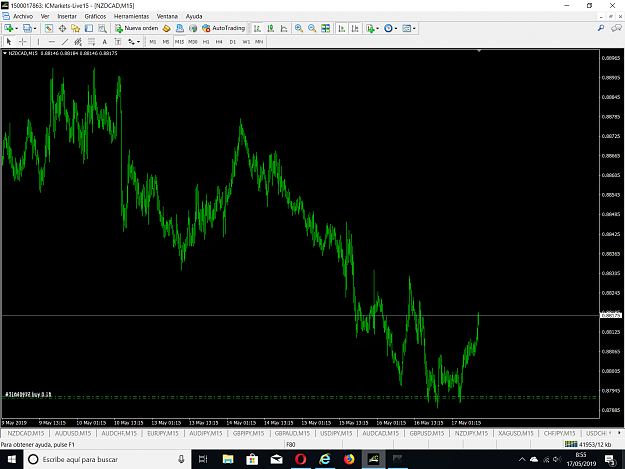Switch timeframe to H1

[x=206, y=41]
